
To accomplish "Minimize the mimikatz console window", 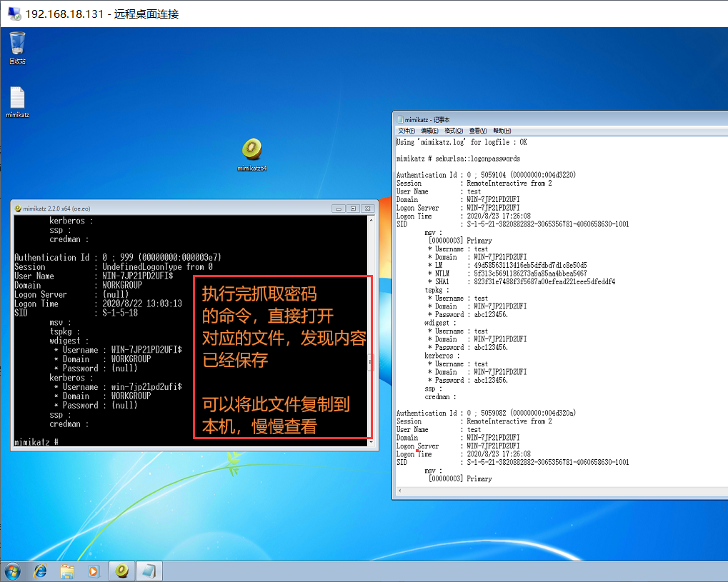I will (339, 209).
